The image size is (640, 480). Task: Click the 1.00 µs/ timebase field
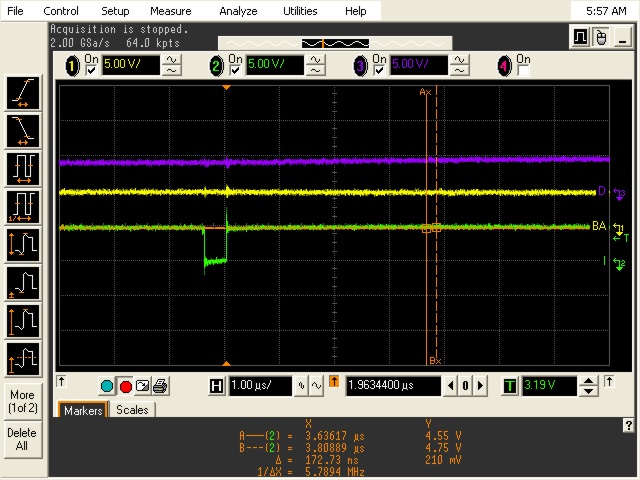[x=260, y=386]
